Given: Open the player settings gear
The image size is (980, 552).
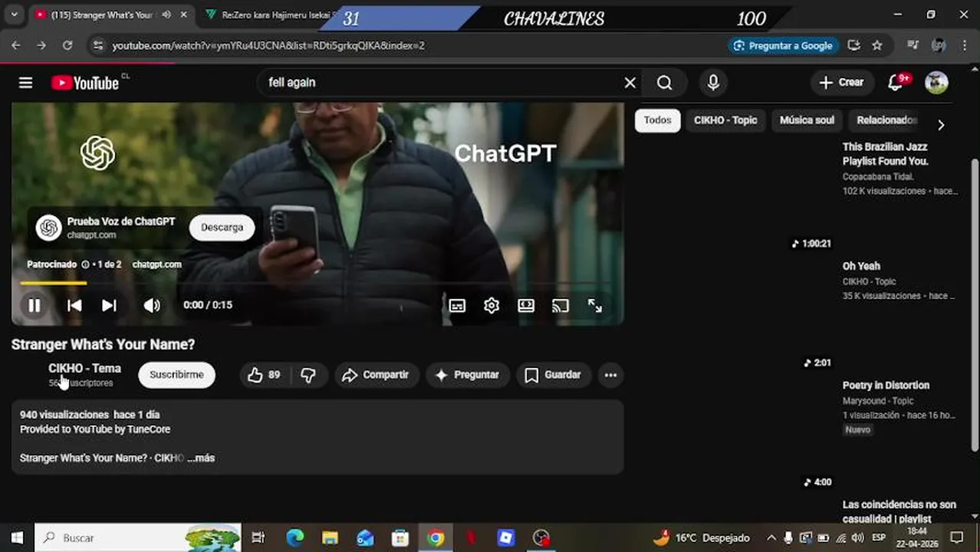Looking at the screenshot, I should coord(492,305).
